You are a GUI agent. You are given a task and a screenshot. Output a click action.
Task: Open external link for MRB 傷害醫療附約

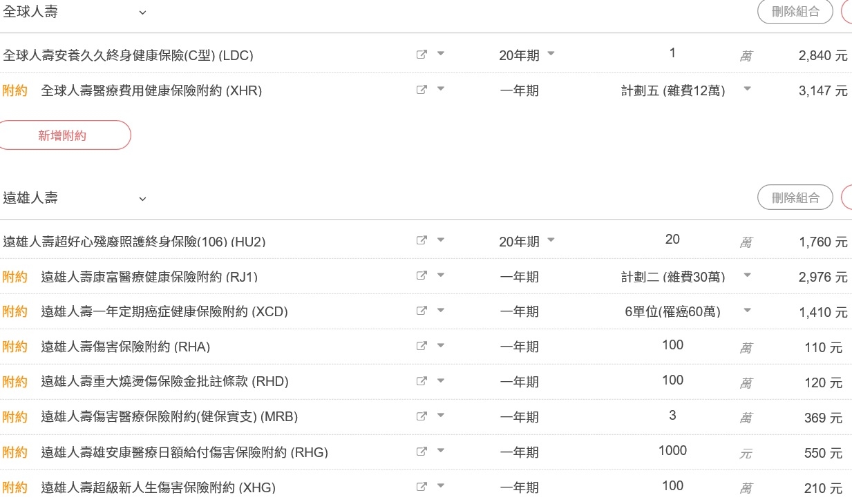click(x=422, y=416)
